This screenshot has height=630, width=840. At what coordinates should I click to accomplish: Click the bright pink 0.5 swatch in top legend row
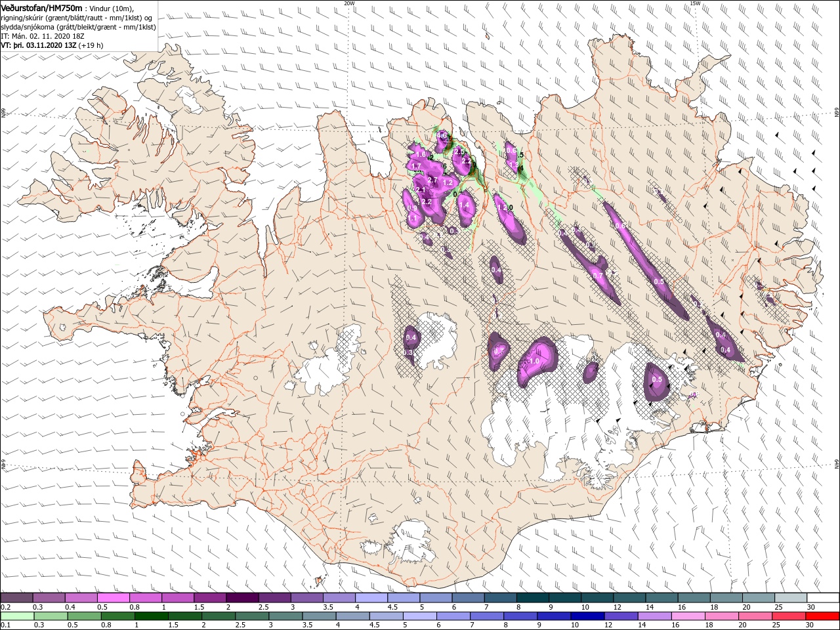pos(114,598)
